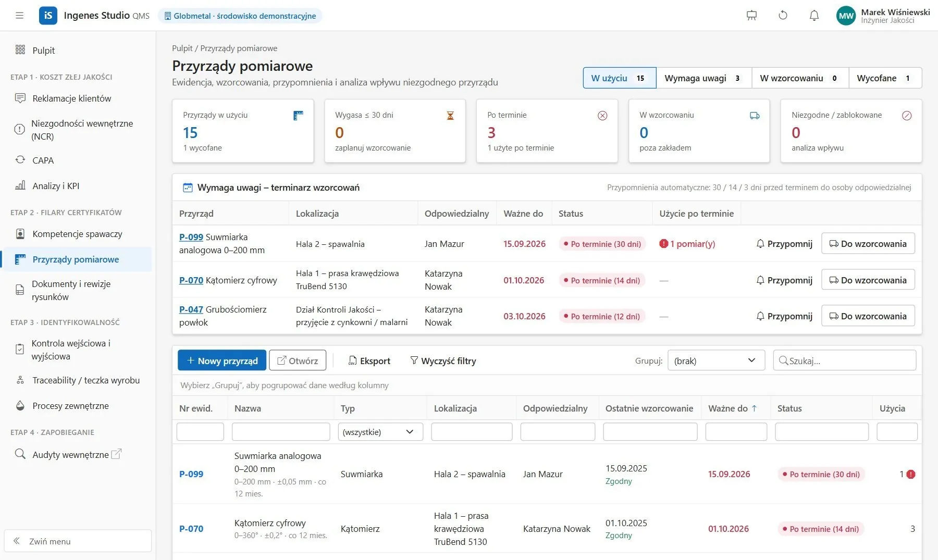
Task: Open P-047 Grubościomierz link
Action: [x=191, y=309]
